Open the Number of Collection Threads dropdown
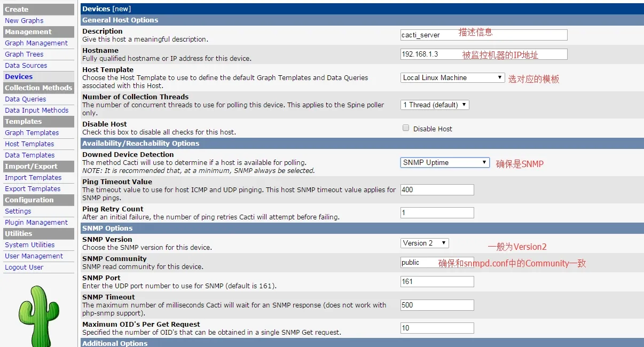The image size is (644, 347). [435, 105]
